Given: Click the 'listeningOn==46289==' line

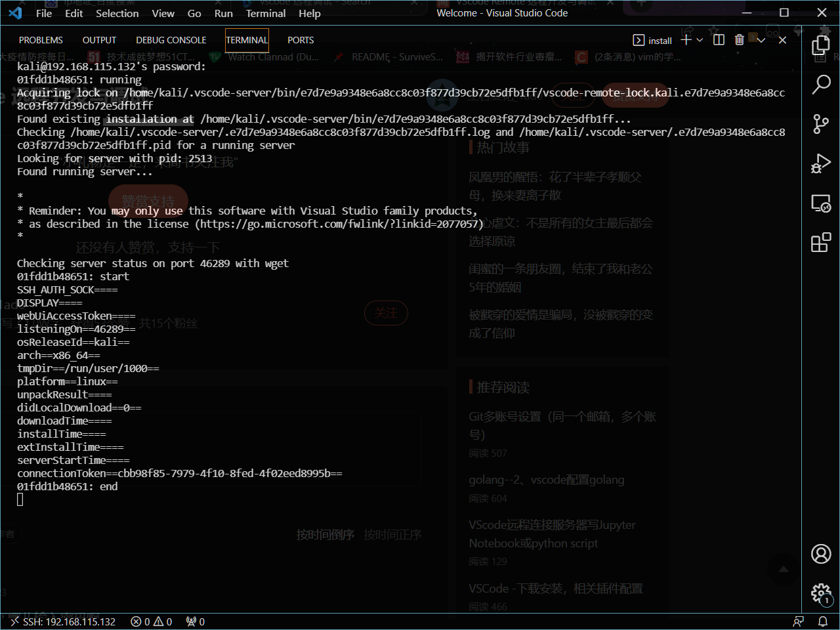Looking at the screenshot, I should [76, 329].
